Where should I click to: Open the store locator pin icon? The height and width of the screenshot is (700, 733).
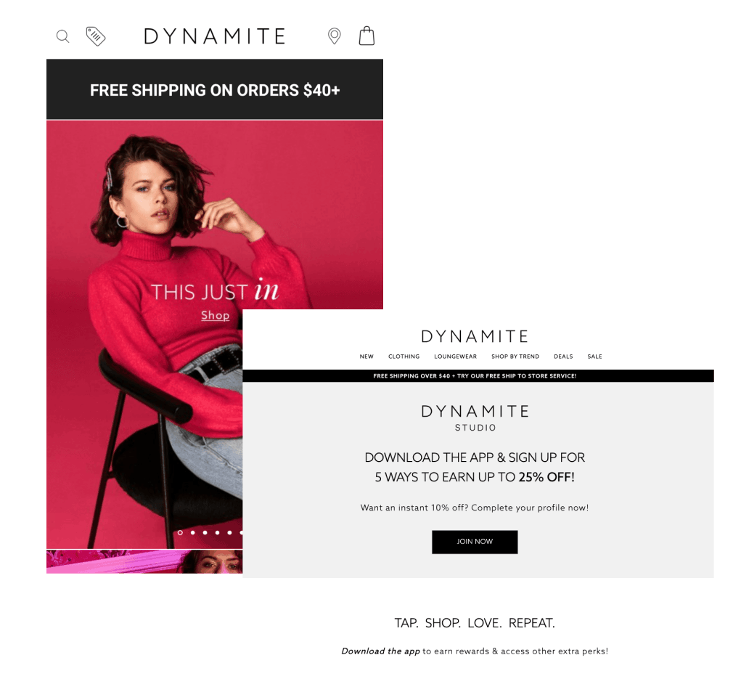[x=335, y=36]
